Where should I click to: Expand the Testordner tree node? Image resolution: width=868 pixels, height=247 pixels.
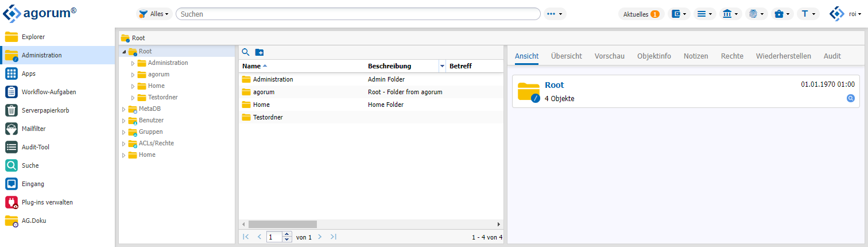(x=133, y=97)
